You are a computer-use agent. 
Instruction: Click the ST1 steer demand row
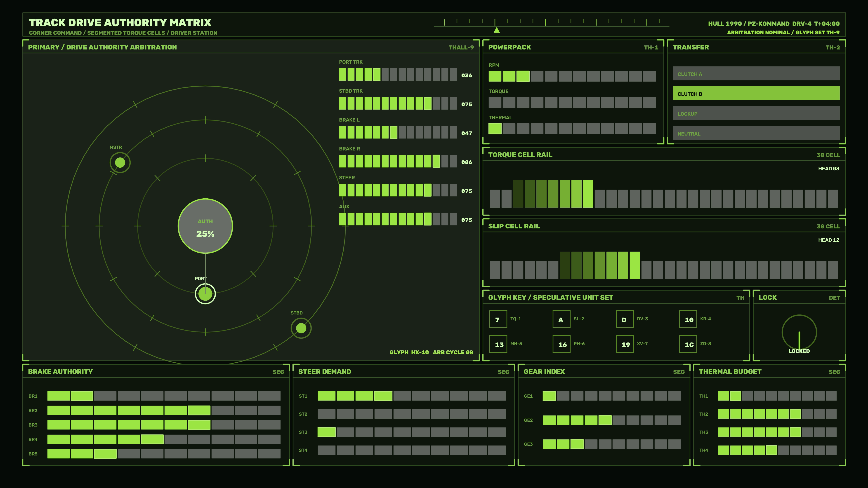412,396
